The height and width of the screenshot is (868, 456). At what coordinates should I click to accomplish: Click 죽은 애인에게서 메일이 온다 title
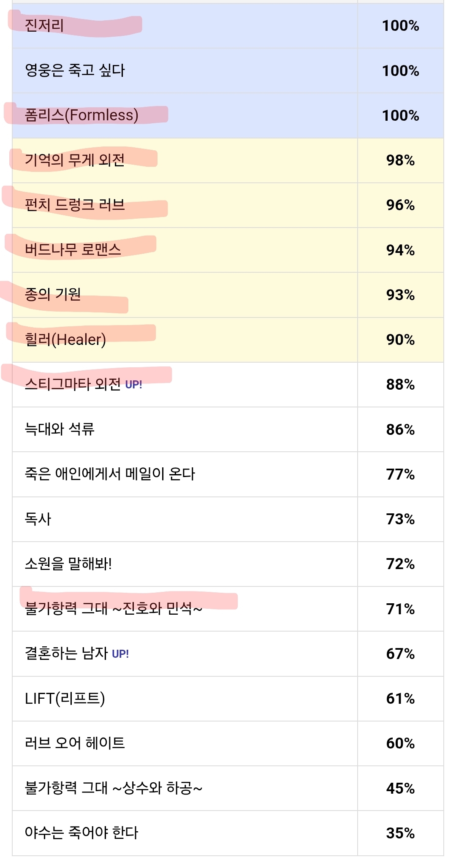coord(110,474)
